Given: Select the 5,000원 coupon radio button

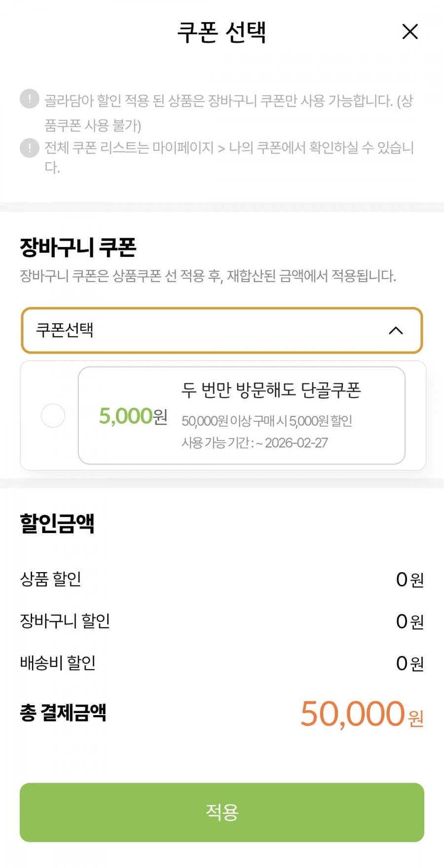Looking at the screenshot, I should 53,415.
